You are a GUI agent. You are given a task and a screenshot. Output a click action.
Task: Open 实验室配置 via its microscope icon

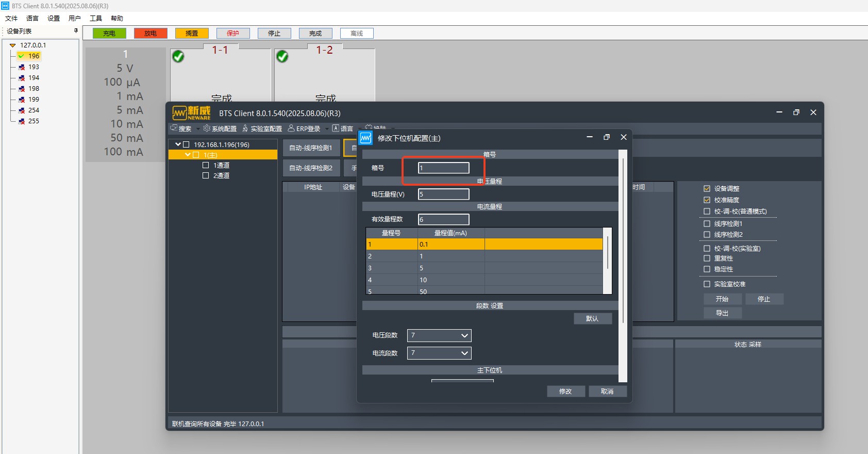[x=245, y=128]
